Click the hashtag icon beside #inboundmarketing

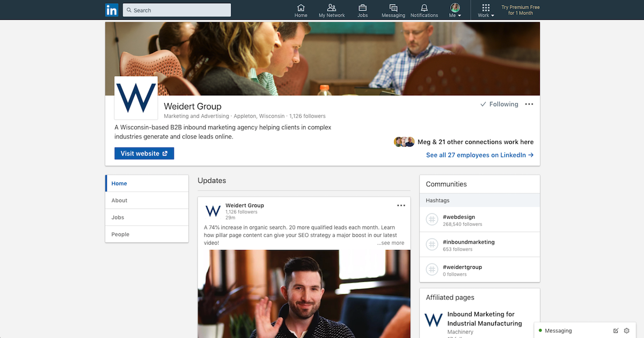click(x=432, y=245)
